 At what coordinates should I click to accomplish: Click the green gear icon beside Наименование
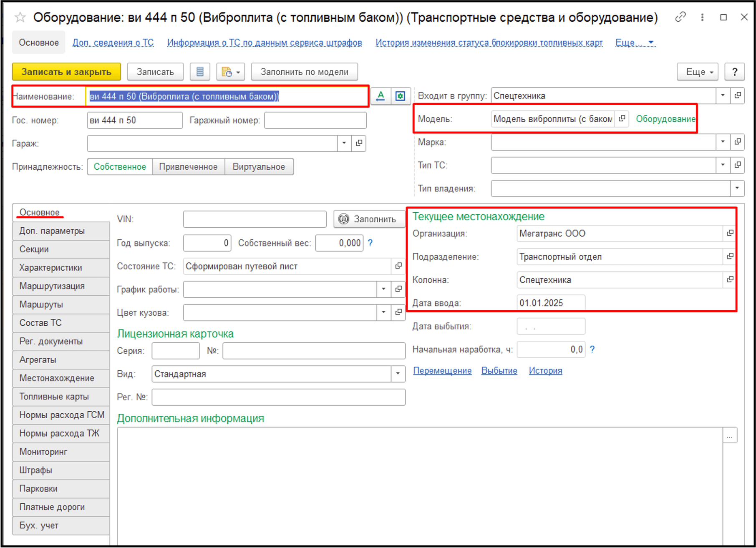coord(401,96)
